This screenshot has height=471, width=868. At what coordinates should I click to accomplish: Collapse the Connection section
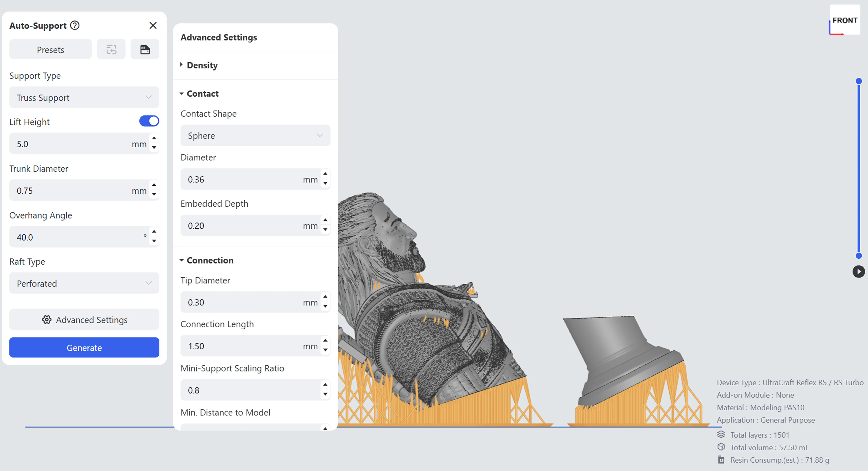[x=206, y=260]
